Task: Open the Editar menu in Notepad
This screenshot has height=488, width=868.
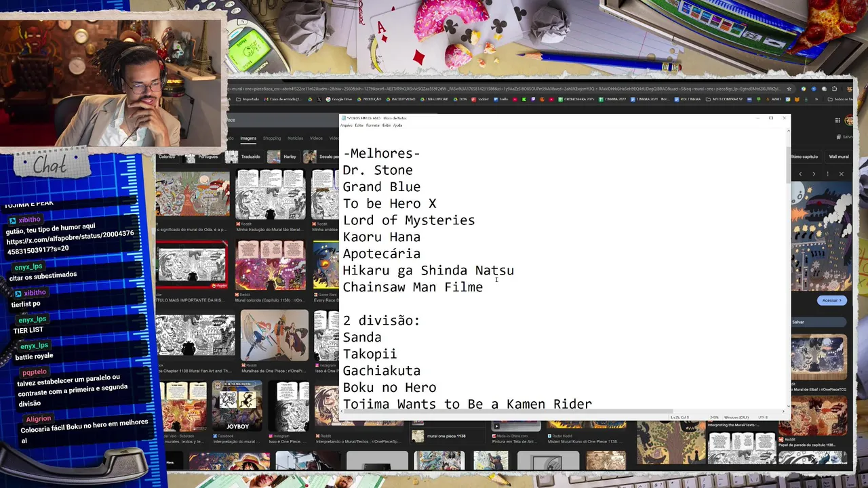Action: tap(359, 125)
